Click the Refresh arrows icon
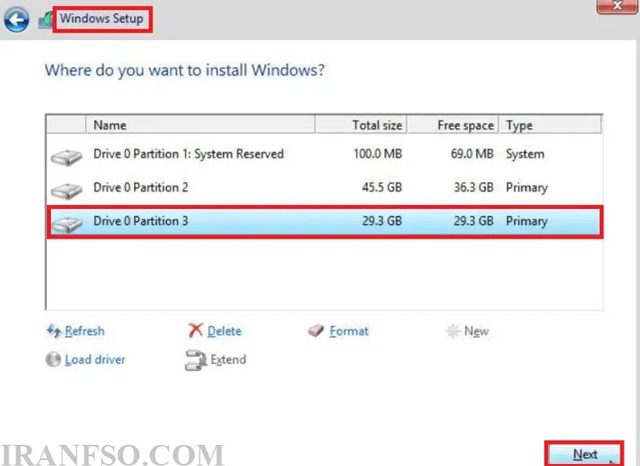The height and width of the screenshot is (466, 640). click(54, 331)
